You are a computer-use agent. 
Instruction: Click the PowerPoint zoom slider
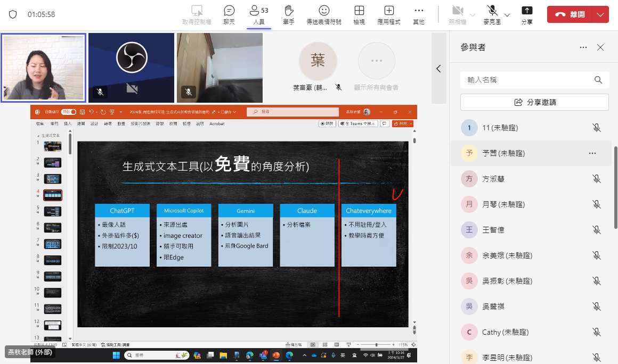[377, 345]
